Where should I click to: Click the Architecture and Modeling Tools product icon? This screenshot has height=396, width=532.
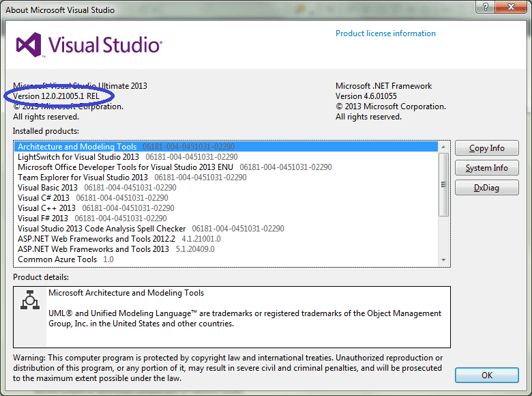click(x=29, y=300)
